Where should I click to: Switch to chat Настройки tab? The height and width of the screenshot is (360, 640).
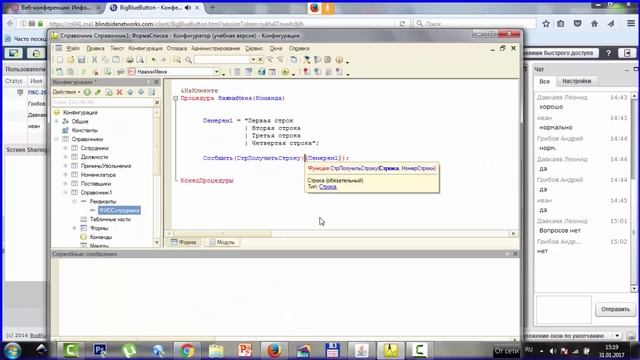click(x=576, y=81)
